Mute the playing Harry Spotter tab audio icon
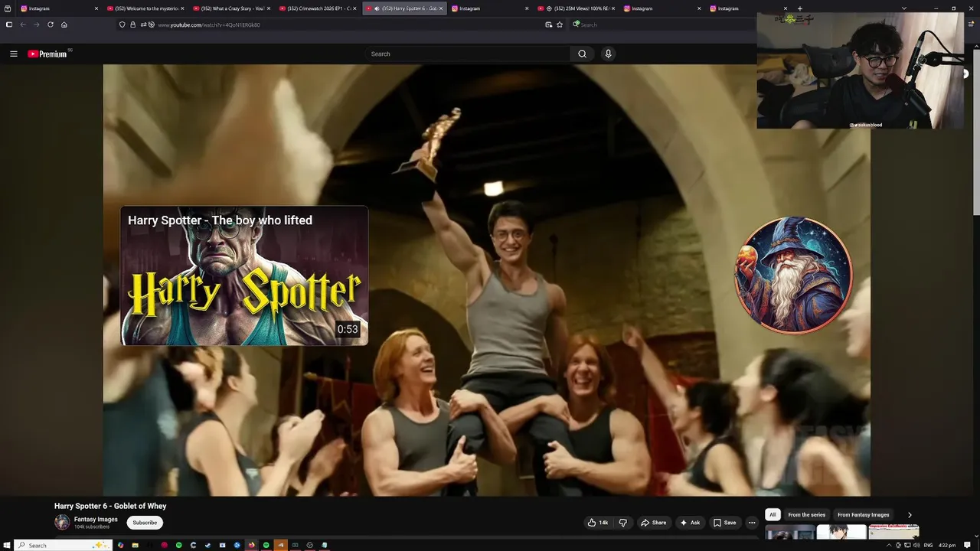Viewport: 980px width, 551px height. pyautogui.click(x=377, y=8)
